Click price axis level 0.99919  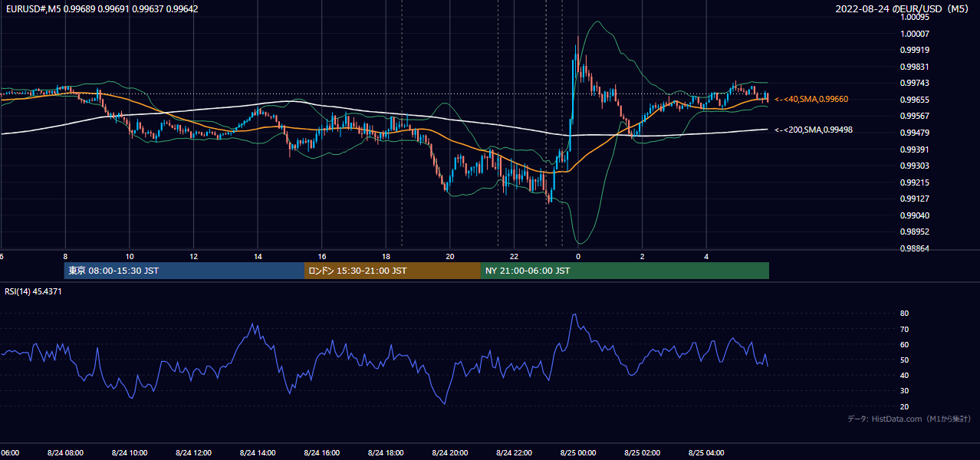[x=916, y=50]
